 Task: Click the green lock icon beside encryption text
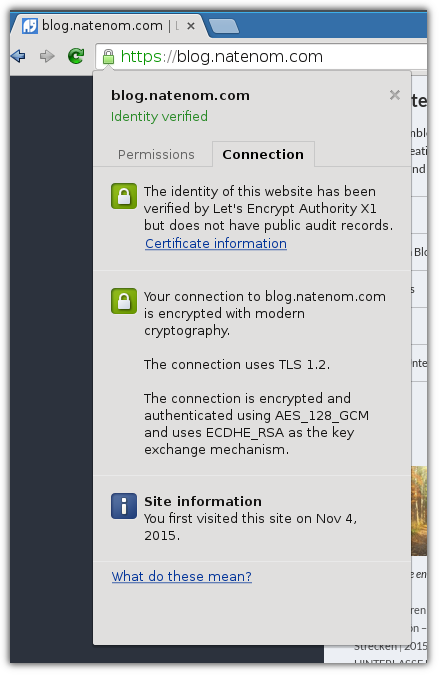[x=124, y=301]
